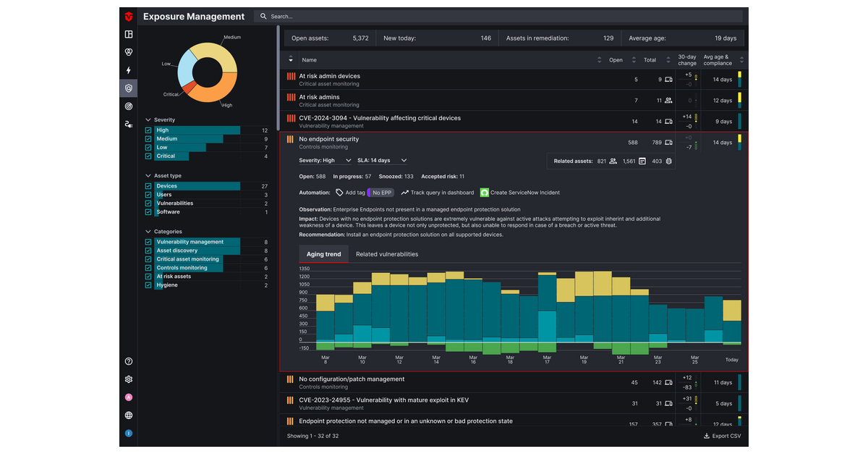Click Export CSV
The height and width of the screenshot is (454, 868).
click(x=722, y=436)
